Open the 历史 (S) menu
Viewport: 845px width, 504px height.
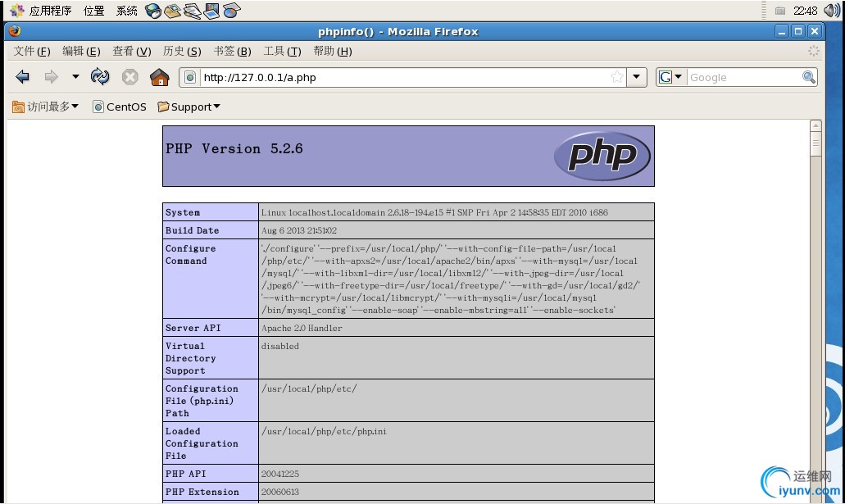pyautogui.click(x=182, y=51)
